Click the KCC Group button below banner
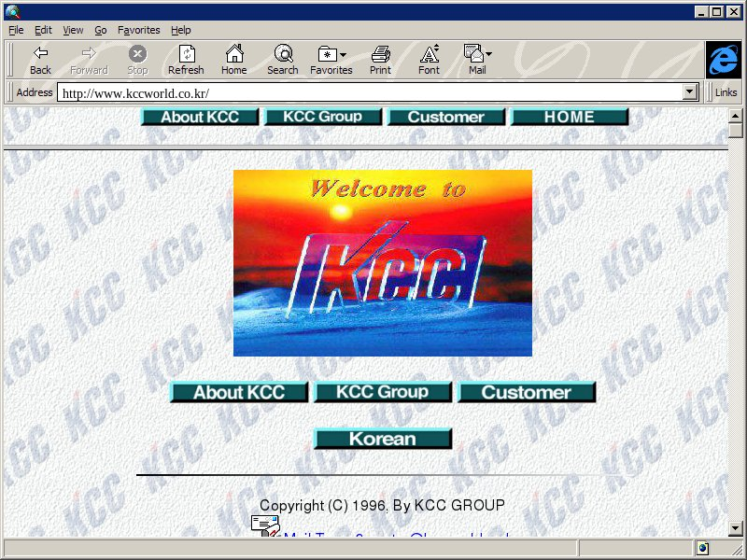Screen dimensions: 747x560 (x=383, y=392)
